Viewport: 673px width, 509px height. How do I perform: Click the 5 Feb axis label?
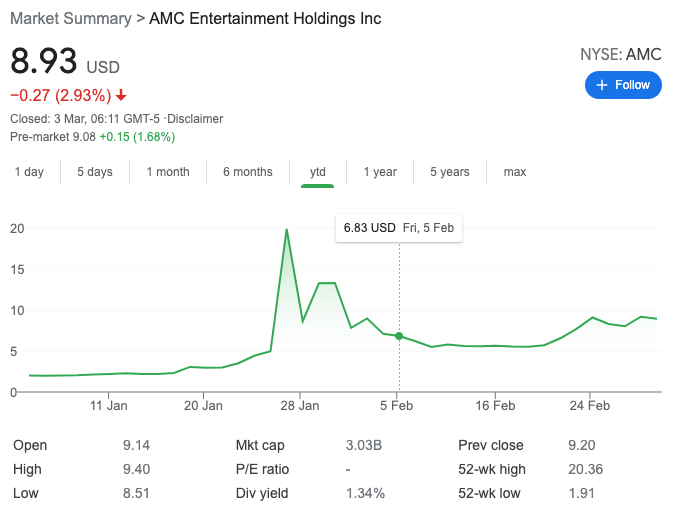point(396,406)
